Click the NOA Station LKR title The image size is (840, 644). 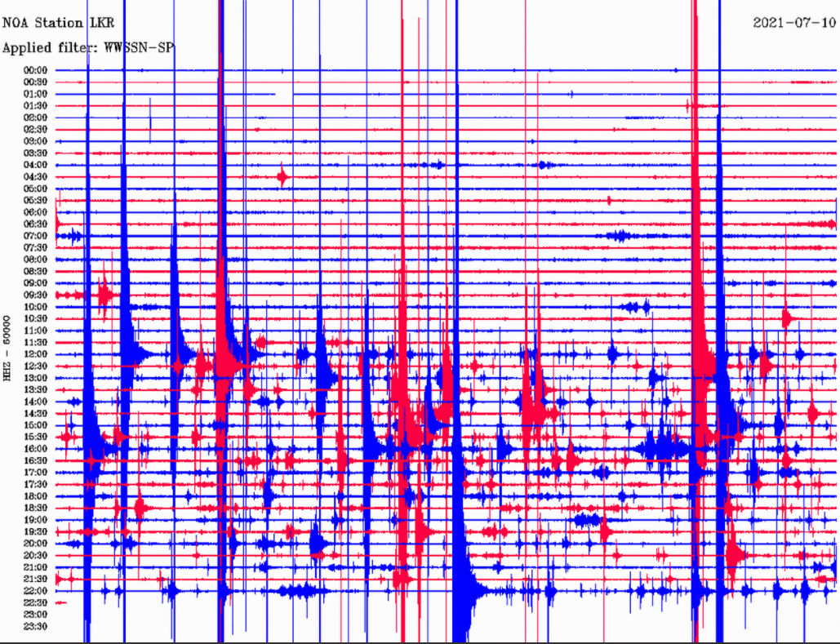tap(57, 23)
